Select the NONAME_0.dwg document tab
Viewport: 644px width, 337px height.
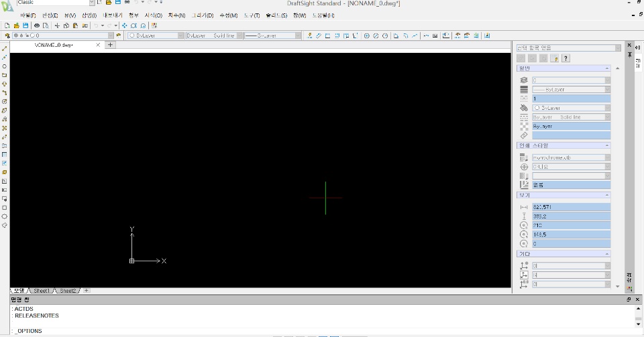[54, 45]
